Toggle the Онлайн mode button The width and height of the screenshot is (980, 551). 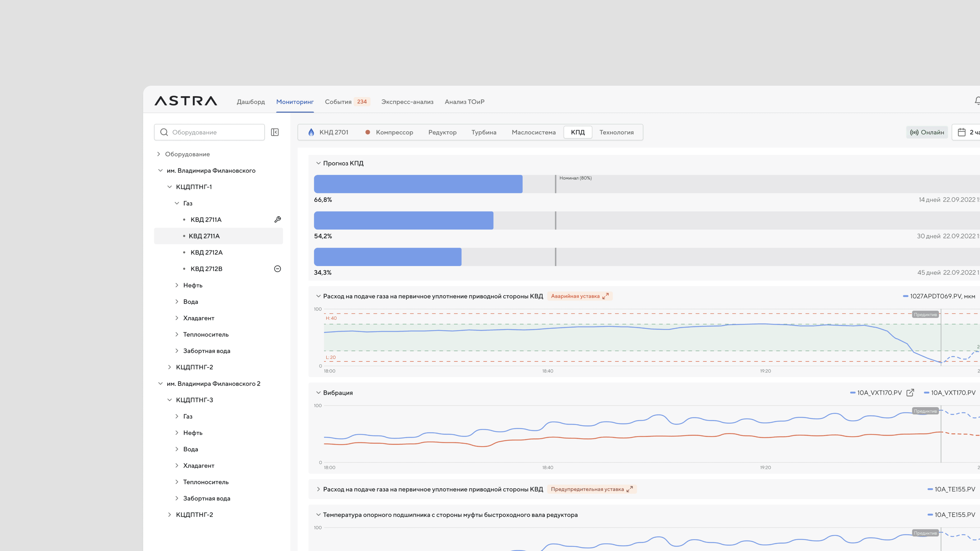927,132
